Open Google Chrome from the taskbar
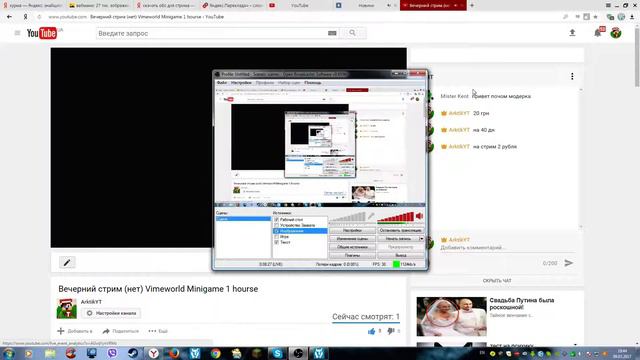The height and width of the screenshot is (360, 640). (x=216, y=353)
